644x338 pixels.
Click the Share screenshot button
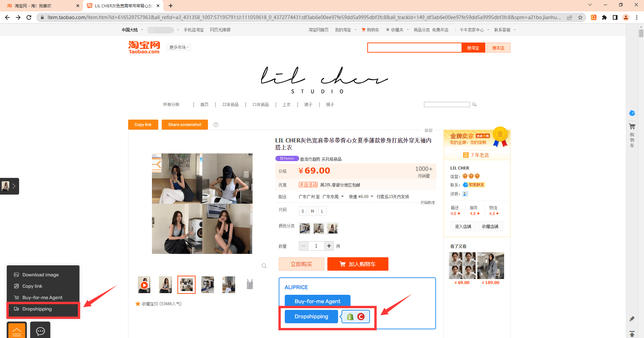185,125
